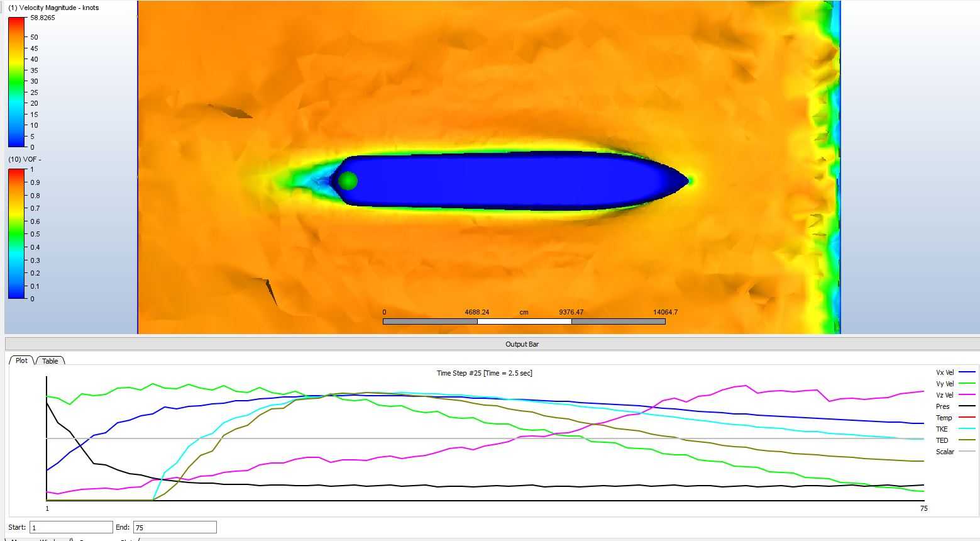980x541 pixels.
Task: Click the 4688.24 scale bar label
Action: 477,312
